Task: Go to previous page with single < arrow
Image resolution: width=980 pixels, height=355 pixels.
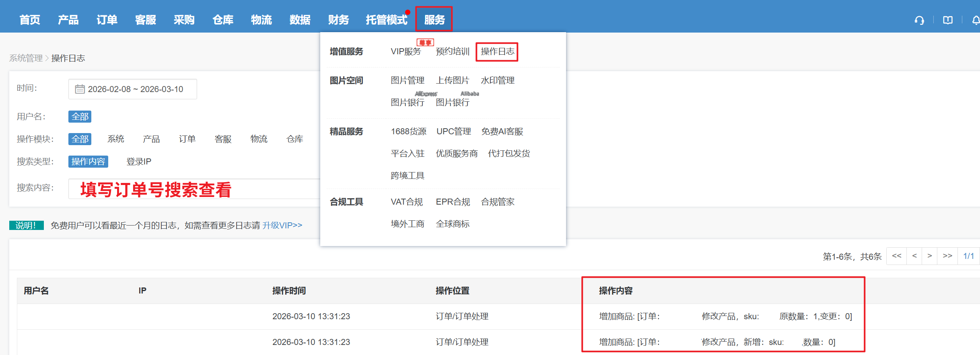Action: (914, 256)
